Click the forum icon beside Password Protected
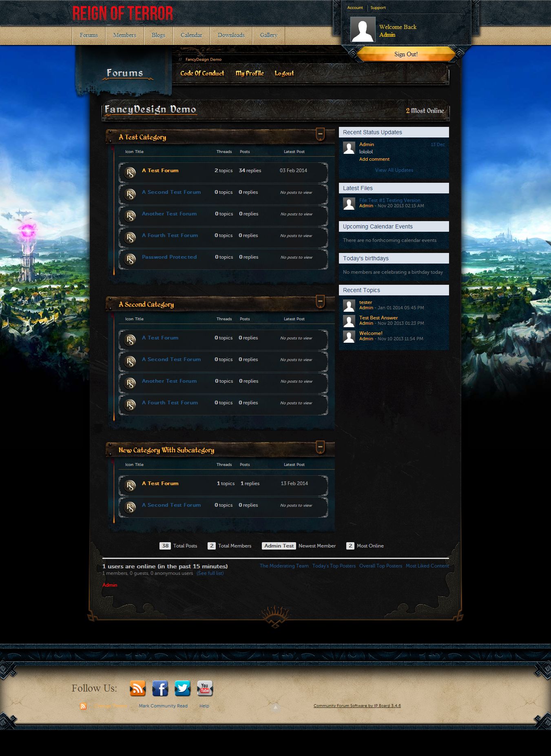The height and width of the screenshot is (756, 551). tap(130, 259)
